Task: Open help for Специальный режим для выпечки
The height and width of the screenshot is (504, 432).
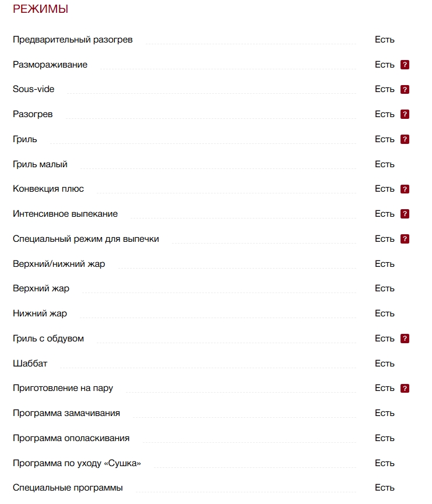Action: coord(405,239)
